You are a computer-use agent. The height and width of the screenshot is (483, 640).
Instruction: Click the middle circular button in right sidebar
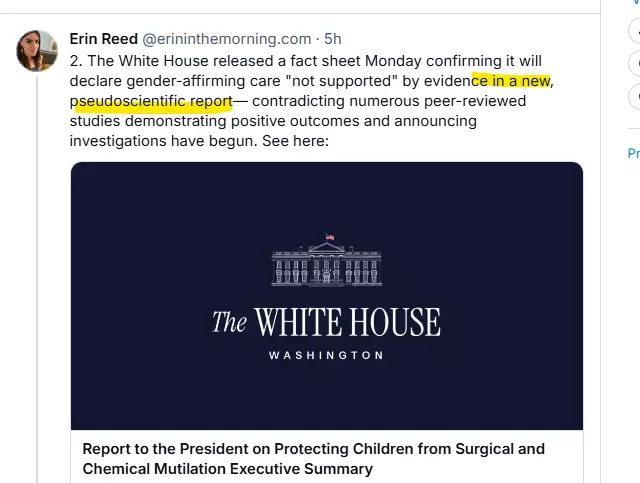tap(635, 64)
